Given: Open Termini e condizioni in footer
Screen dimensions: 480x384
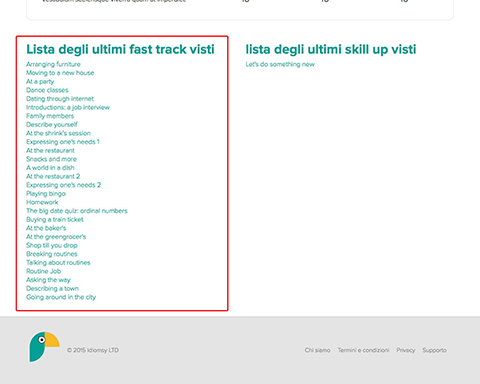Looking at the screenshot, I should point(363,350).
